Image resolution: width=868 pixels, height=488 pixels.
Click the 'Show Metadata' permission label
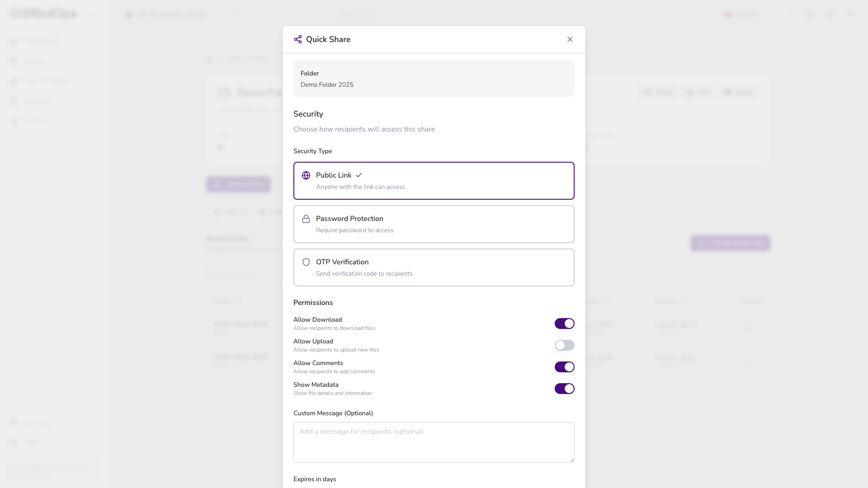point(316,385)
